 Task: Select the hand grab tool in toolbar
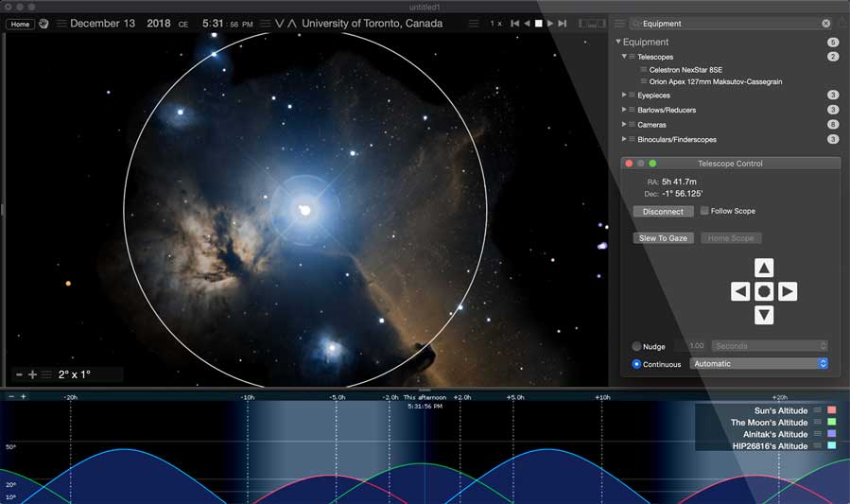[x=43, y=24]
